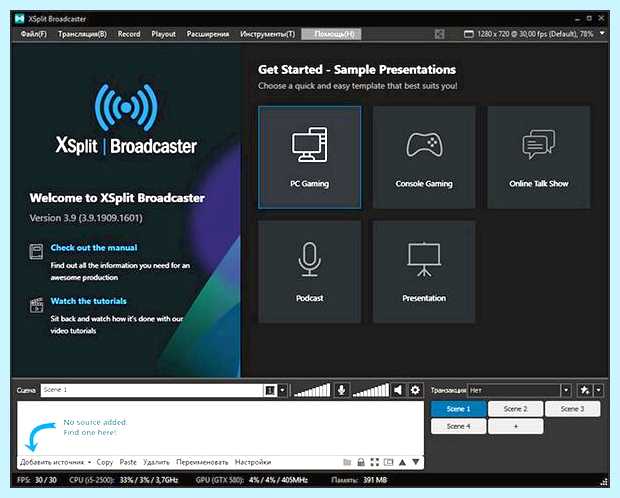Click Настройки in the sources toolbar
The height and width of the screenshot is (498, 620).
(x=253, y=462)
